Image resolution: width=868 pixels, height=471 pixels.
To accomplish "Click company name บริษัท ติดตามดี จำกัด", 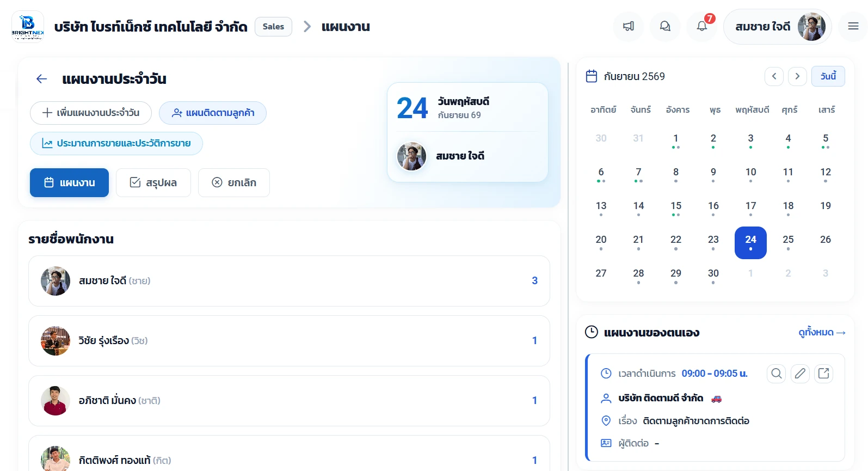I will pos(661,398).
